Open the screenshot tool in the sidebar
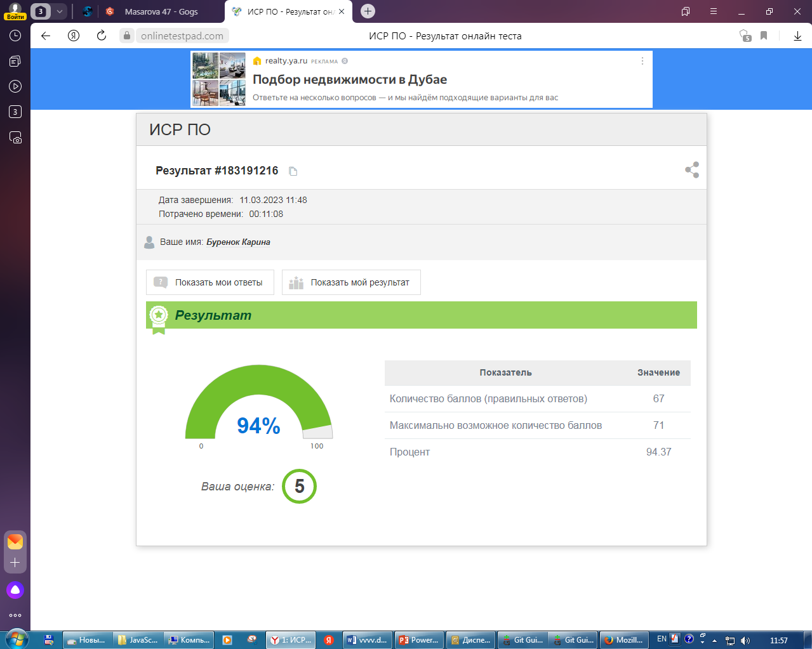 tap(15, 138)
